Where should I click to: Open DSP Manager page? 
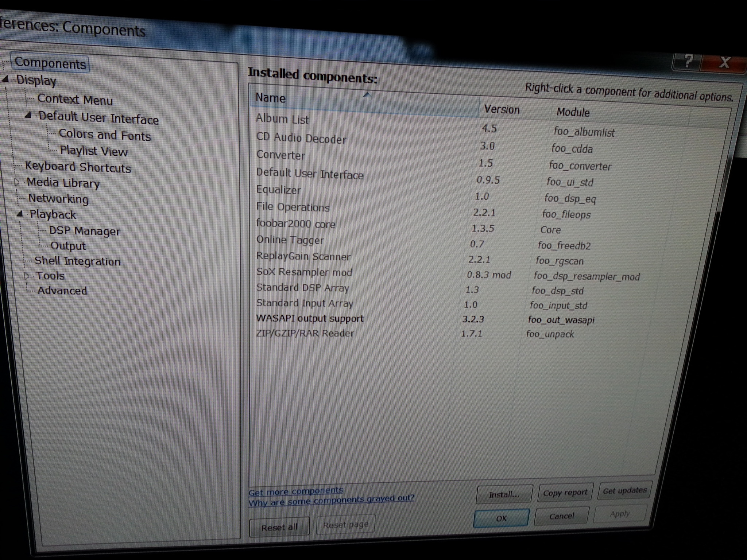pyautogui.click(x=84, y=231)
